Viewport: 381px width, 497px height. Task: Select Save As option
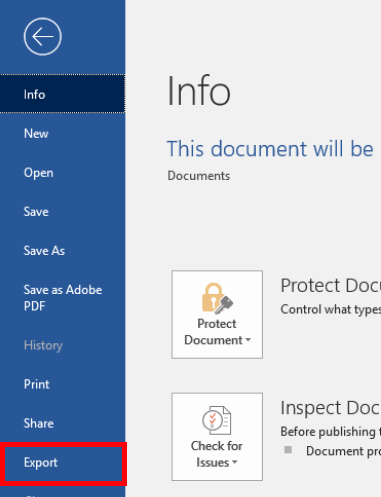click(62, 251)
